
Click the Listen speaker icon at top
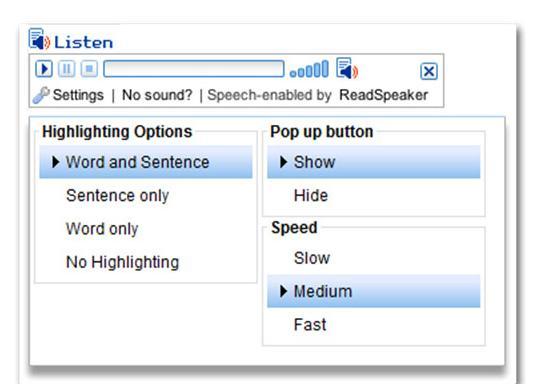pos(39,39)
